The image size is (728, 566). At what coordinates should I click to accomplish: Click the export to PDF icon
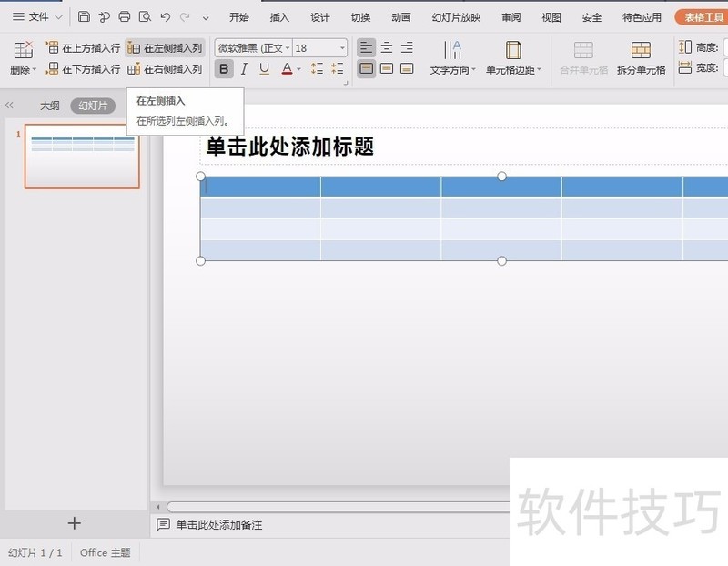(x=105, y=16)
